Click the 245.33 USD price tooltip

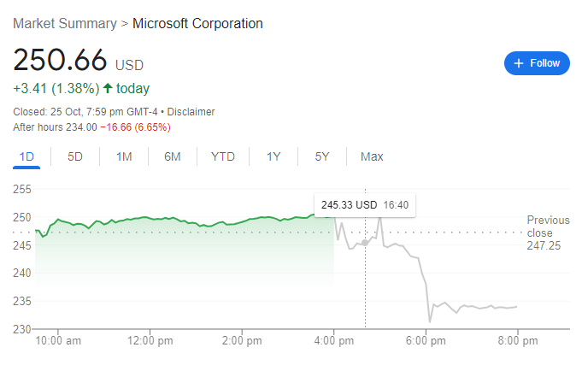coord(365,205)
